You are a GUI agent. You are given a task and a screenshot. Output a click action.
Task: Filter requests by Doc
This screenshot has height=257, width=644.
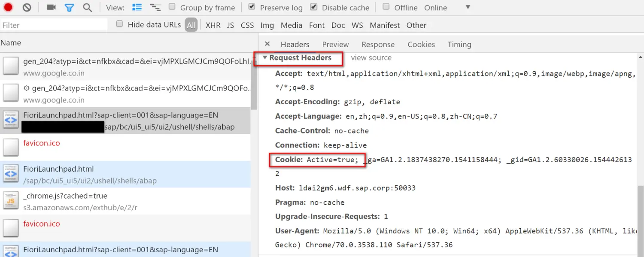338,25
